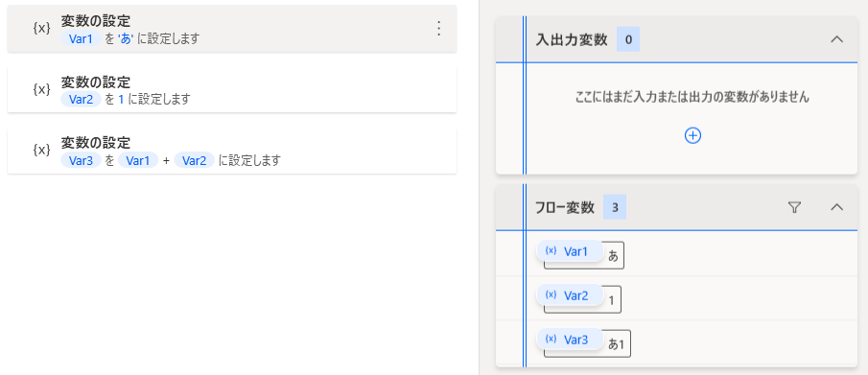The height and width of the screenshot is (375, 868).
Task: Select the Var1 flow variable chip
Action: tap(570, 251)
